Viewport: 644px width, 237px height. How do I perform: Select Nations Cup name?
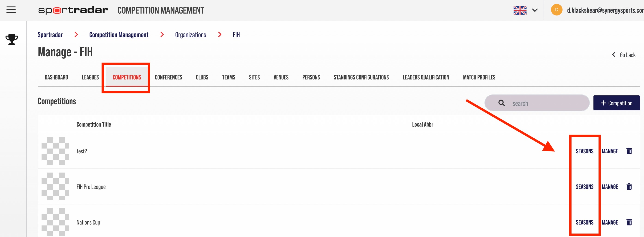pyautogui.click(x=88, y=222)
